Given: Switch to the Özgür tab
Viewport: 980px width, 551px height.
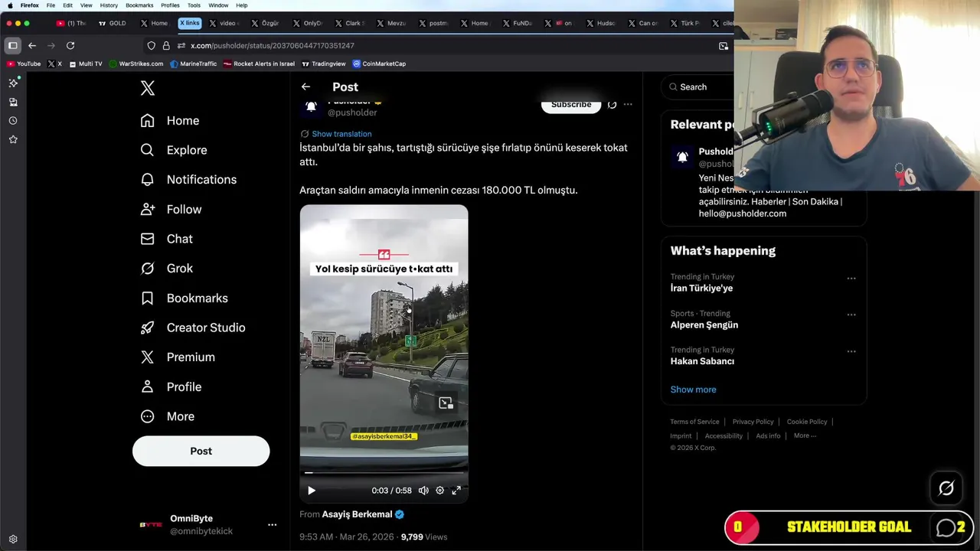Looking at the screenshot, I should click(266, 24).
